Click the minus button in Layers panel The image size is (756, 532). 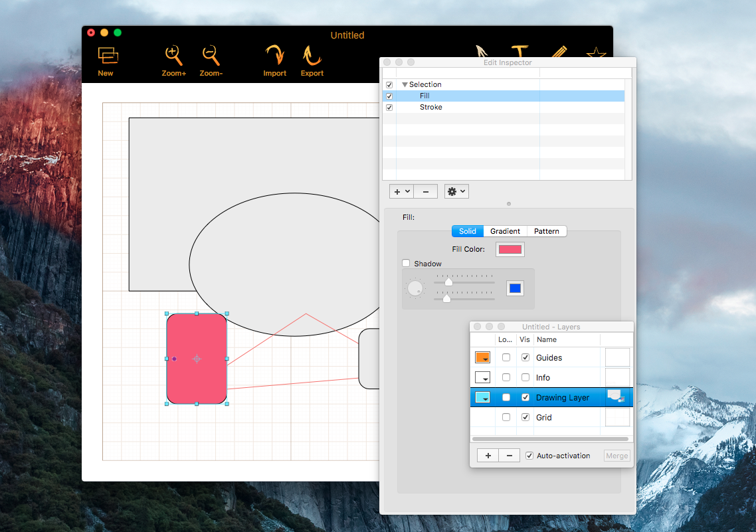coord(509,456)
